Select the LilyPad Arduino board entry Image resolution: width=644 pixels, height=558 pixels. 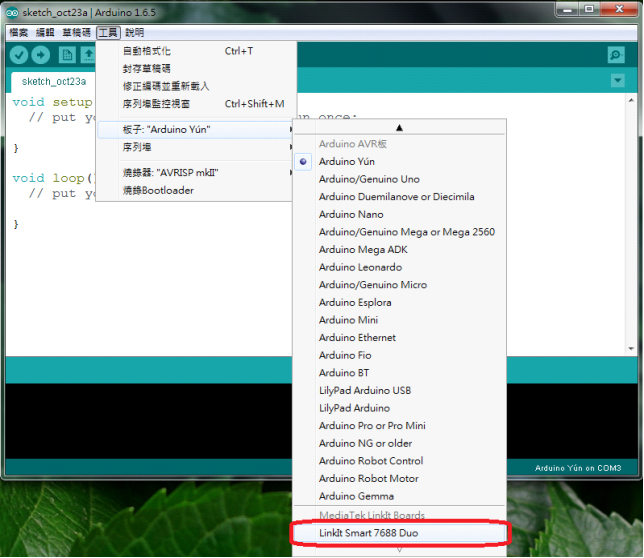(x=399, y=409)
